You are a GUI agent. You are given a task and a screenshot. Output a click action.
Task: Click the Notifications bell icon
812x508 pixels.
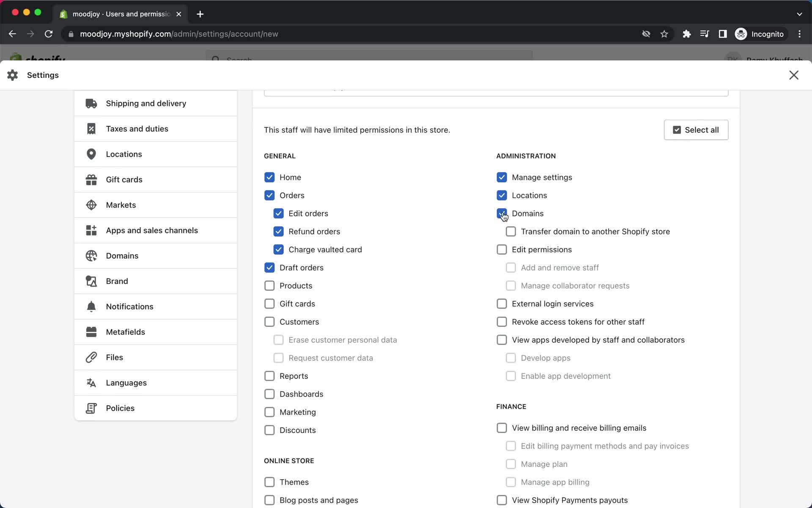click(x=91, y=306)
